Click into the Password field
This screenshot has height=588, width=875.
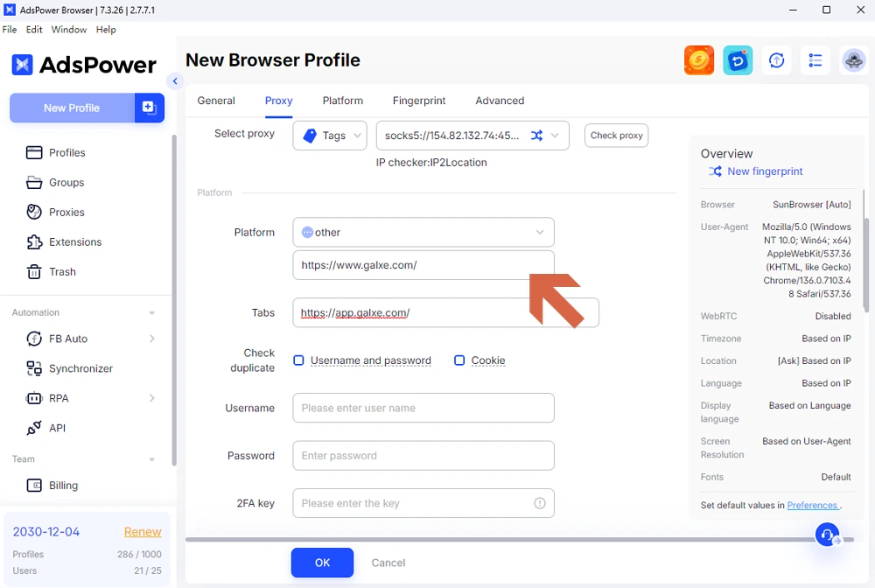(x=423, y=456)
